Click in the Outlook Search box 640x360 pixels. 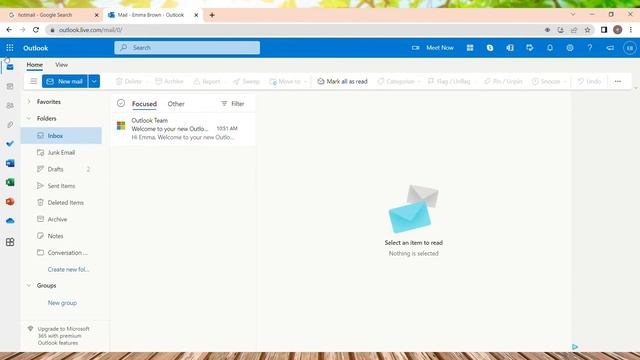click(187, 48)
